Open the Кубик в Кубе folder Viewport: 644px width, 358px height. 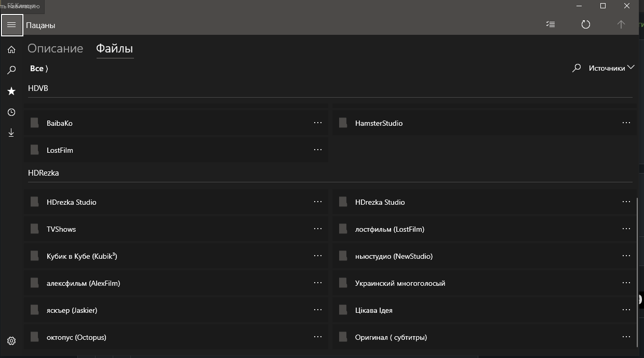(x=82, y=256)
